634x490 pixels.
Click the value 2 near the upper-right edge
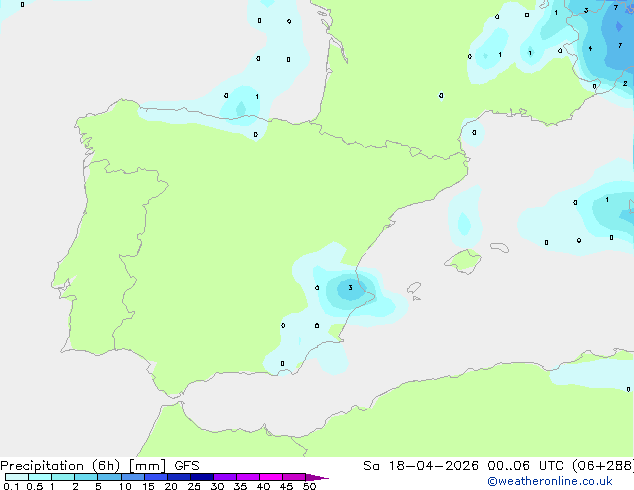point(625,83)
